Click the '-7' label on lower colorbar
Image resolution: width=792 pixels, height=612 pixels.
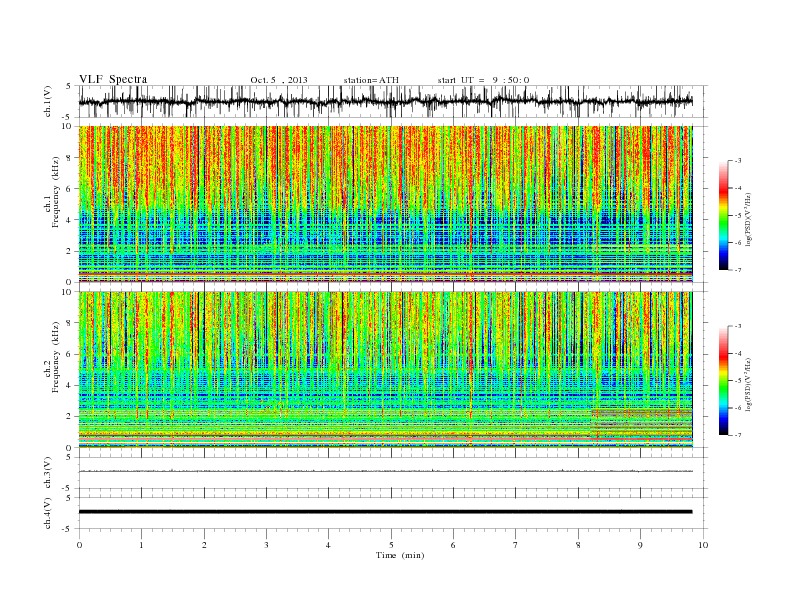pos(737,435)
